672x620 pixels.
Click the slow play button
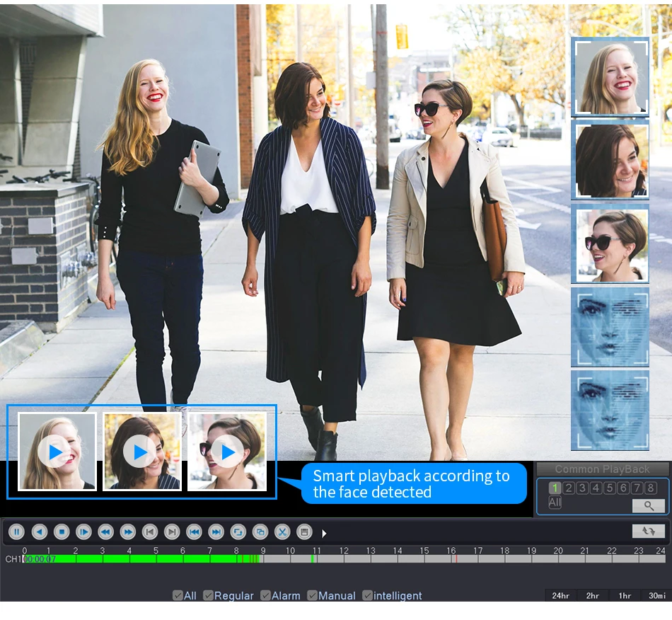point(83,532)
